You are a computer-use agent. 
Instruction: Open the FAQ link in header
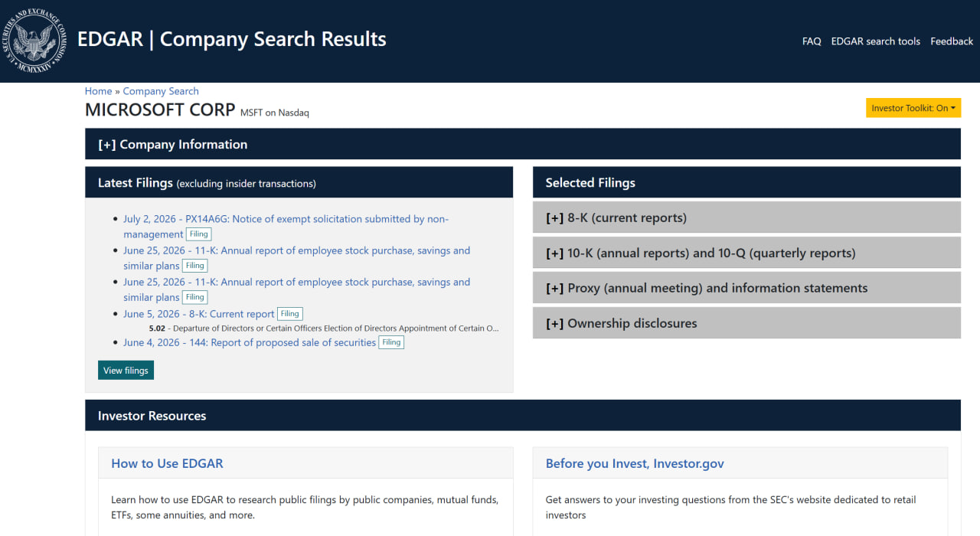coord(812,41)
